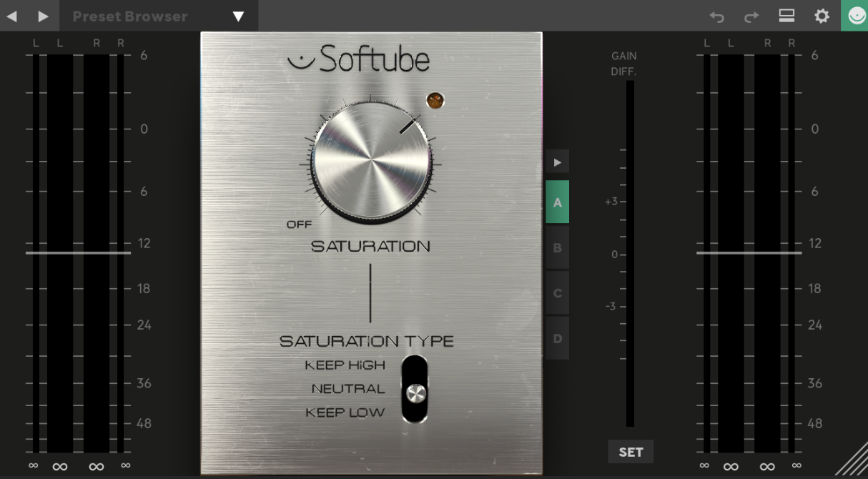Click +3 on the gain diff scale
868x479 pixels.
point(611,202)
